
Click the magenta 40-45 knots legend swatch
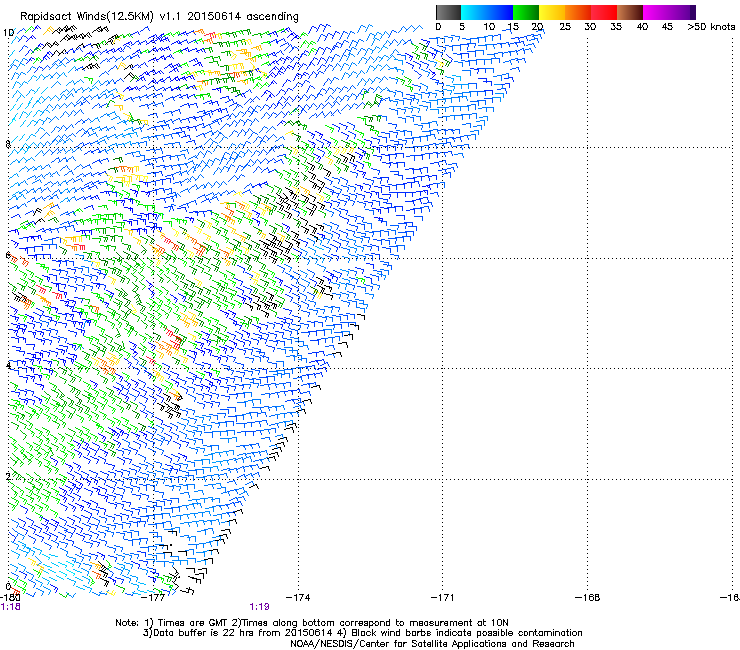click(656, 12)
